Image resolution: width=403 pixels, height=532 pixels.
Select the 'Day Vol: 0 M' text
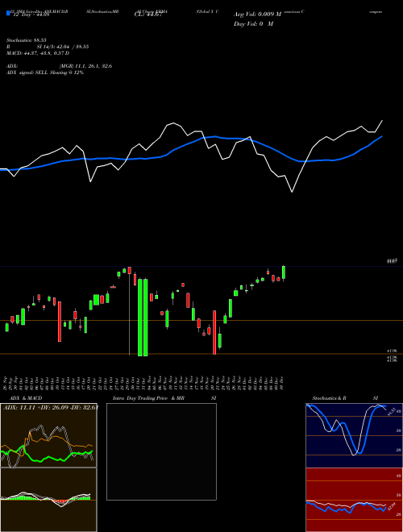[253, 23]
